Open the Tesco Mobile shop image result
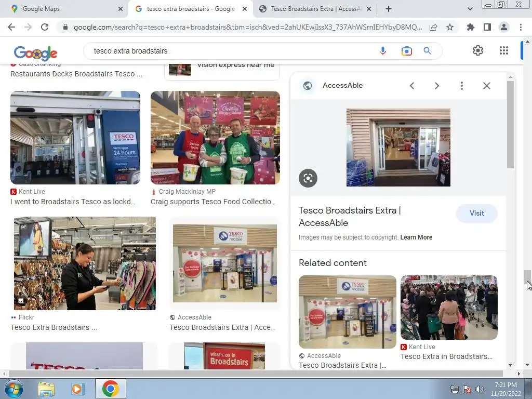The image size is (532, 399). tap(225, 263)
